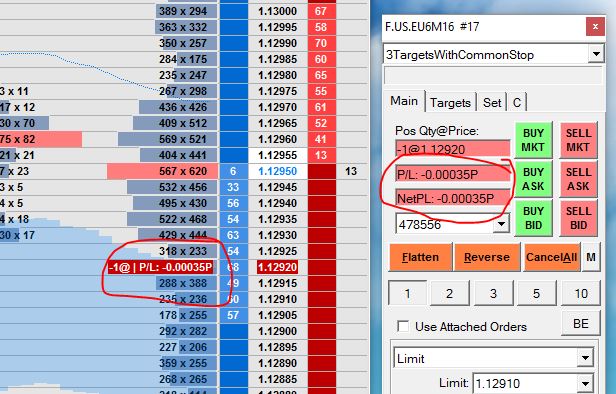The height and width of the screenshot is (394, 616).
Task: Reverse the open position
Action: click(x=486, y=257)
